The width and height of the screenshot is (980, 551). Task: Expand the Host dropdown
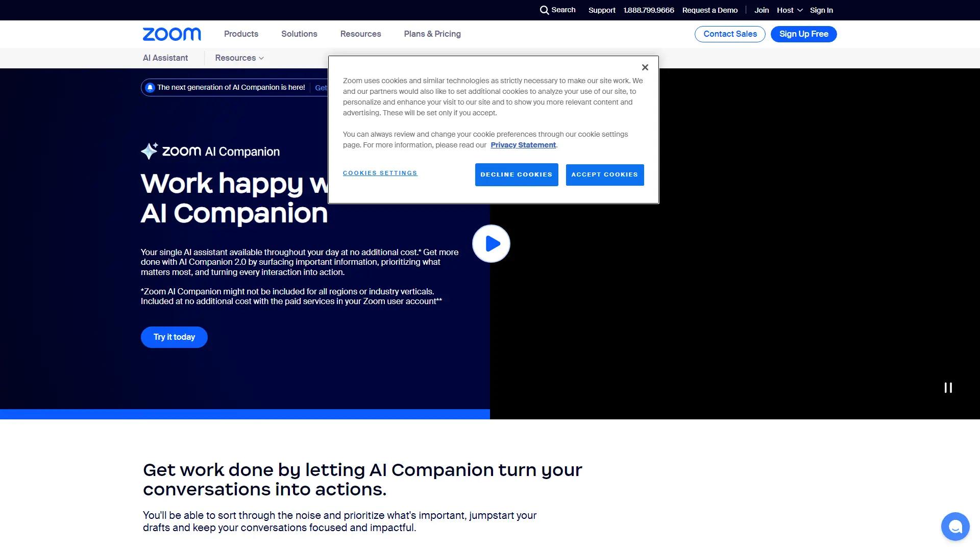789,10
